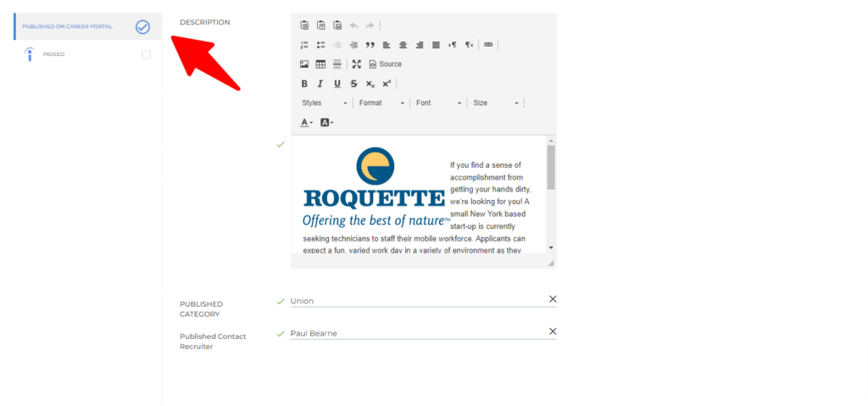
Task: Insert a table in the editor
Action: tap(320, 64)
